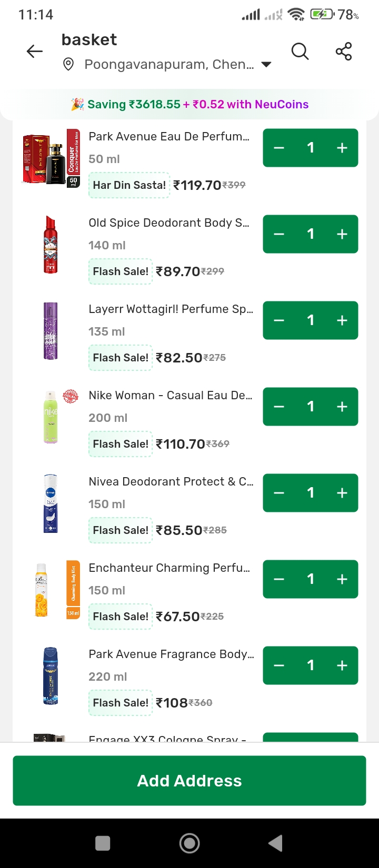Increase Park Avenue Eau De Perfume quantity
Viewport: 379px width, 868px height.
click(342, 148)
